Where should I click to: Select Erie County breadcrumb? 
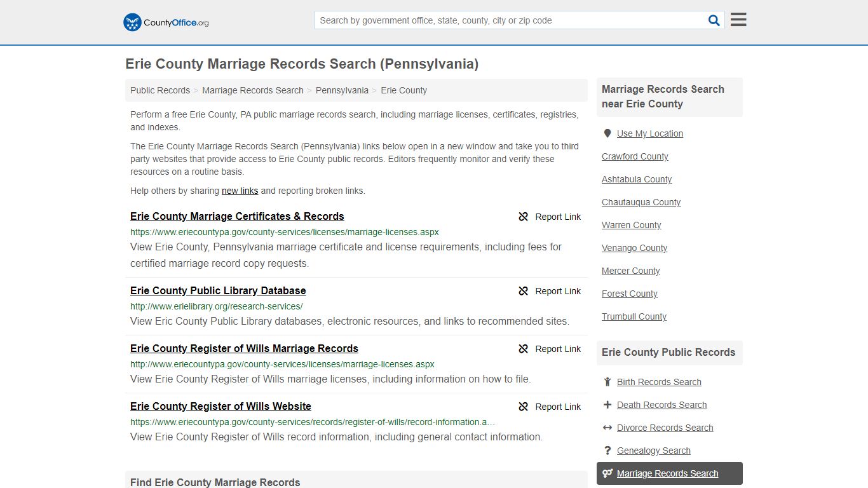point(404,90)
